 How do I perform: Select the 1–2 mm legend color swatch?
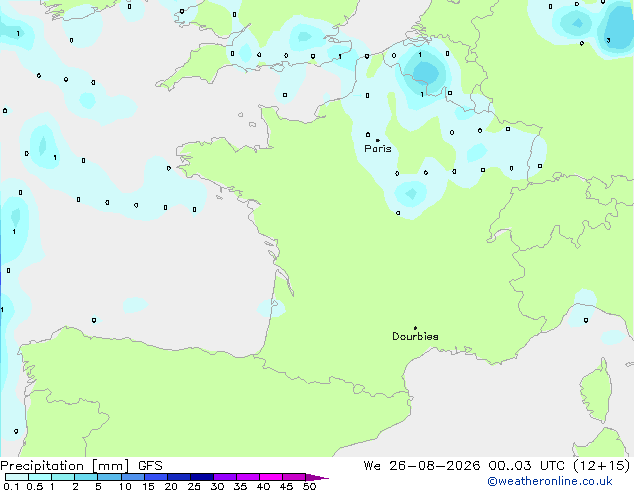(x=63, y=477)
